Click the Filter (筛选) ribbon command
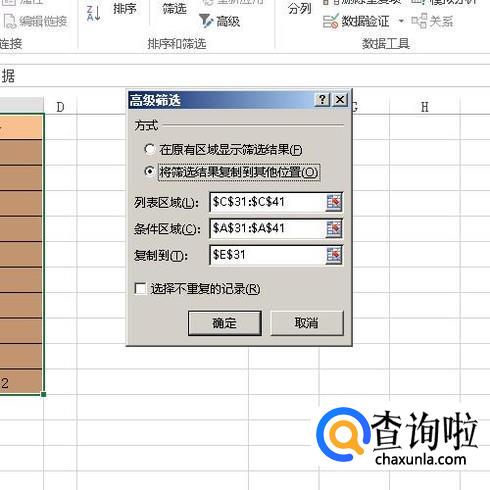 (x=174, y=9)
